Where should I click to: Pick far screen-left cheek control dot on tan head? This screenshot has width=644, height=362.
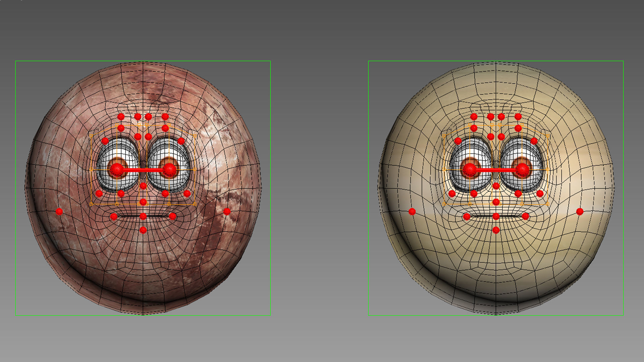click(x=412, y=212)
